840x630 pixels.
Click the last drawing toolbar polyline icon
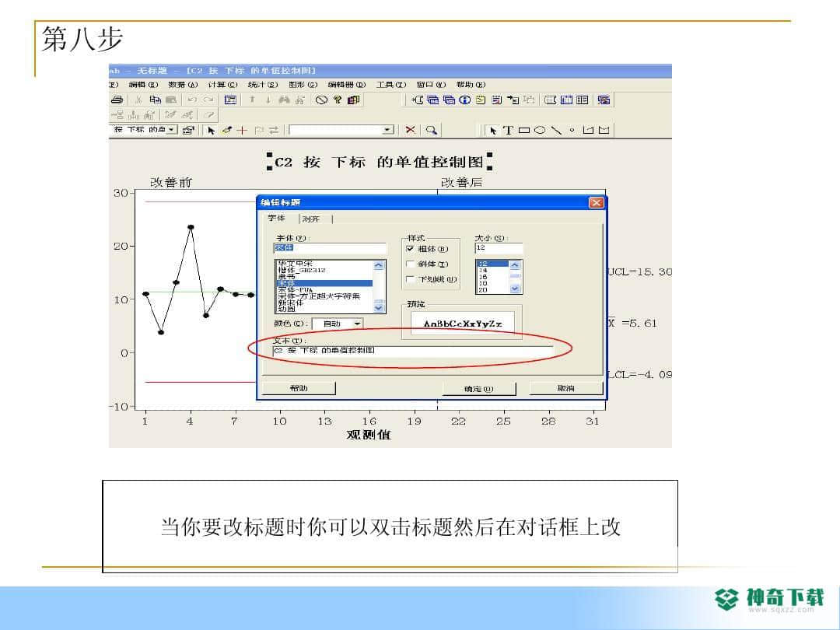[x=604, y=130]
